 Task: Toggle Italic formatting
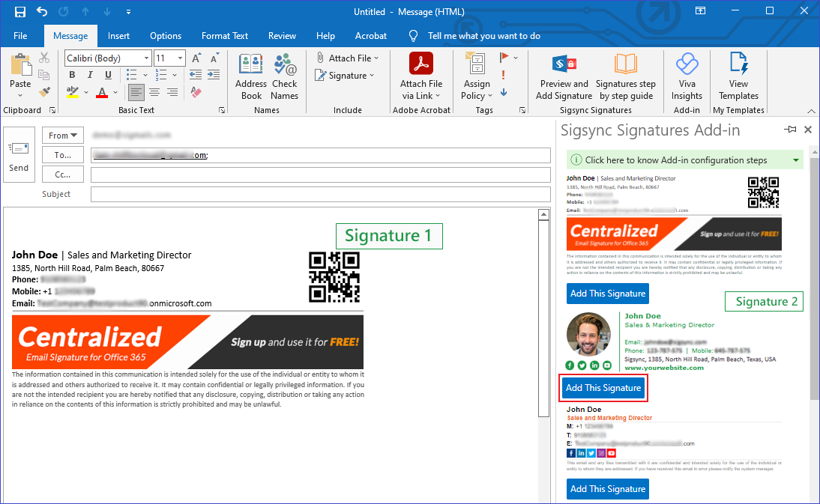click(x=91, y=75)
